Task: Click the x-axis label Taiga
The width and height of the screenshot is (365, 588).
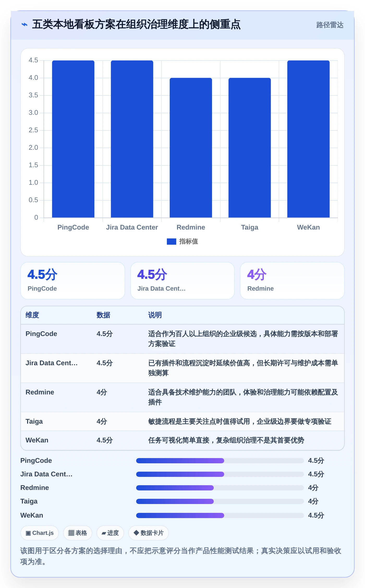Action: pos(250,227)
